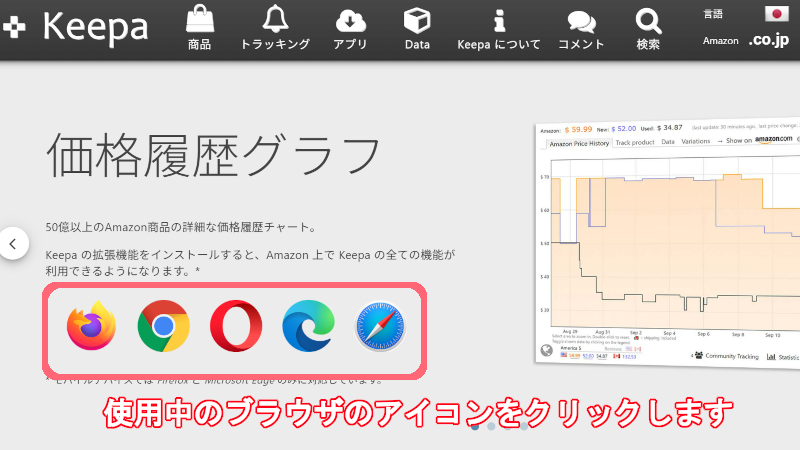Click the Safari compass icon
This screenshot has height=450, width=800.
[x=381, y=327]
